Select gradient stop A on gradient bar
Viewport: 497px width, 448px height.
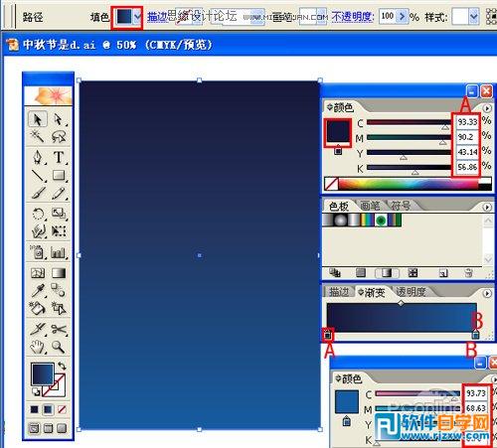click(x=328, y=335)
